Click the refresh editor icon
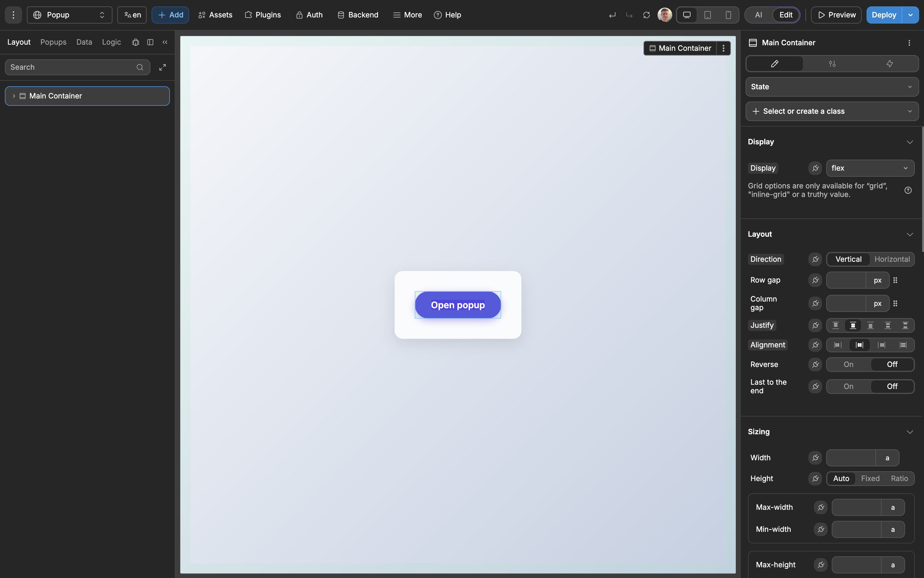Screen dimensions: 924x578 647,15
